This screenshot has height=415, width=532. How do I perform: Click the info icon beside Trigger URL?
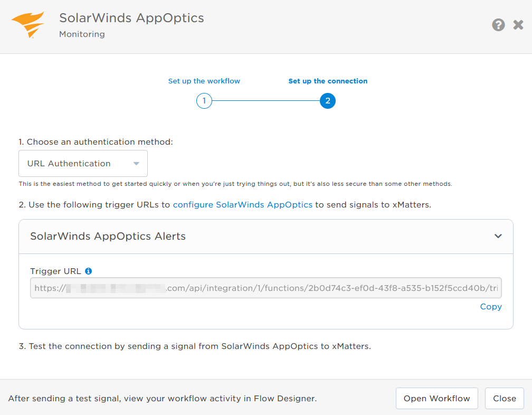click(x=89, y=270)
